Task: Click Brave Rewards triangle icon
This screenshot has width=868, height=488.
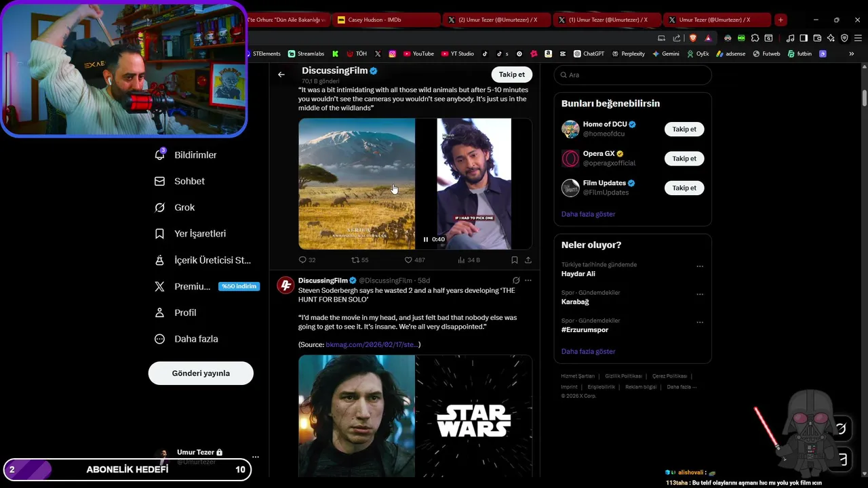Action: [x=708, y=38]
